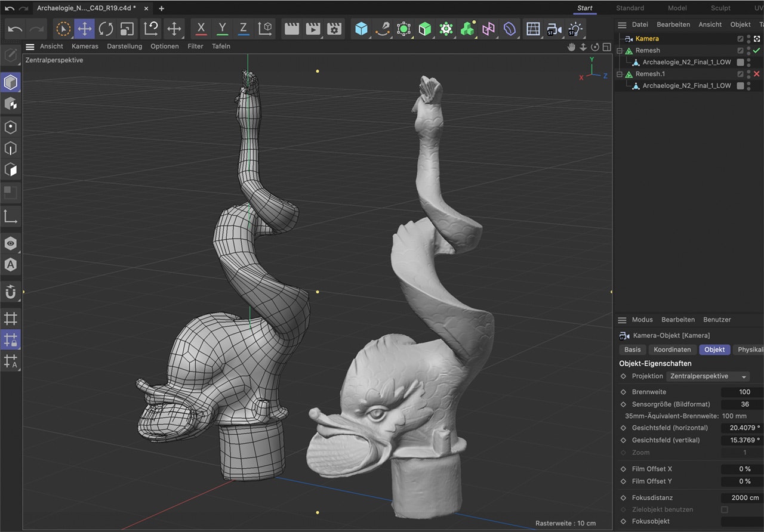Click the Undo icon

click(x=14, y=28)
